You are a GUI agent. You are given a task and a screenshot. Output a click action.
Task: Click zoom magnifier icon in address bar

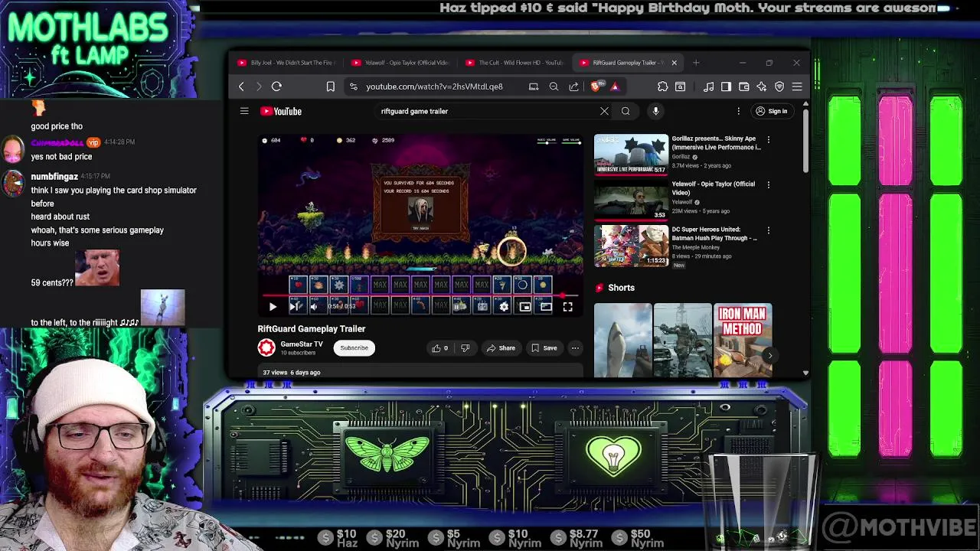[554, 86]
